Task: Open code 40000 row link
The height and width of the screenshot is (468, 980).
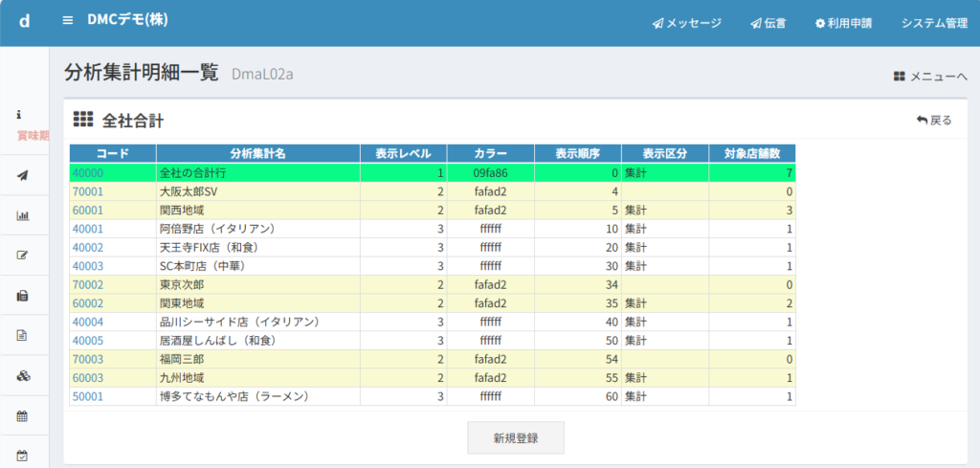Action: click(x=87, y=173)
